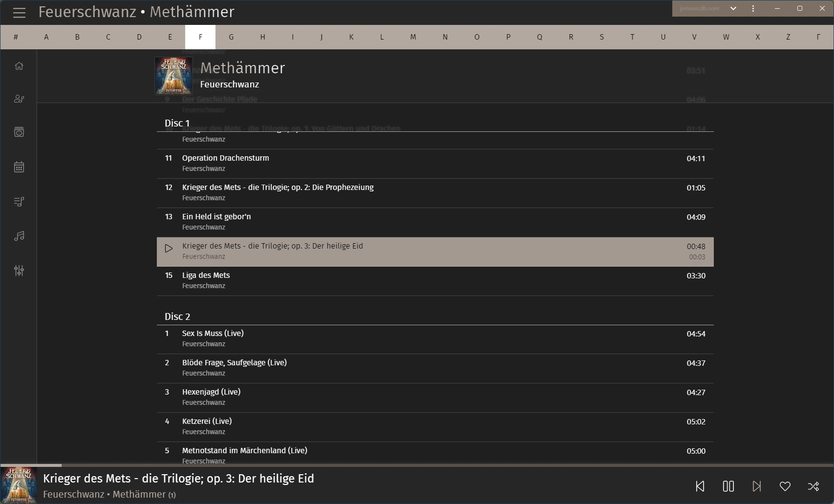
Task: Pause the current track
Action: tap(728, 486)
